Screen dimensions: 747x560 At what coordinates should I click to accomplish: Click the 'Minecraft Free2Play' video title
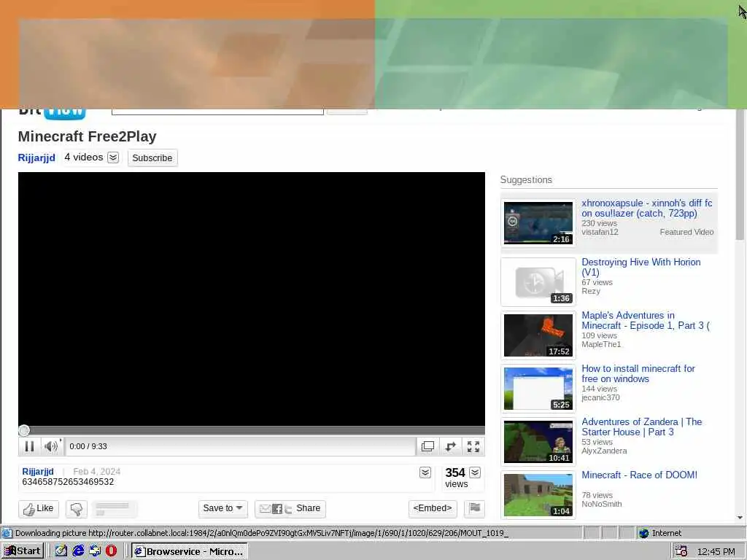coord(88,136)
